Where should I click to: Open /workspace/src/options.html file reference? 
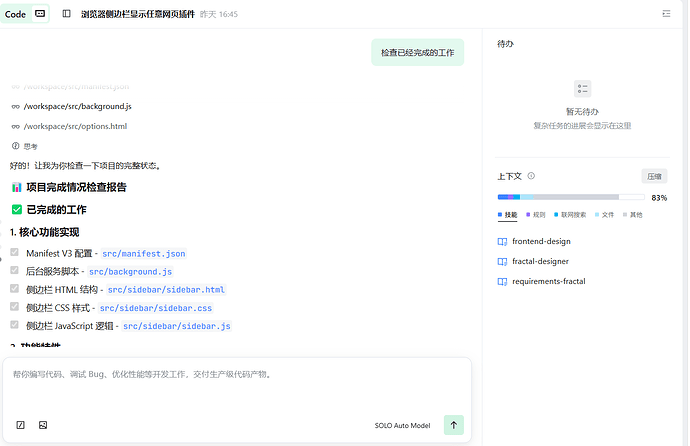(x=75, y=126)
